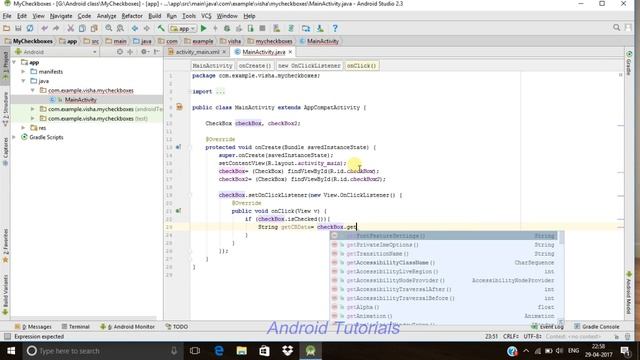This screenshot has width=640, height=360.
Task: Open the TODO tool window
Action: pos(177,327)
